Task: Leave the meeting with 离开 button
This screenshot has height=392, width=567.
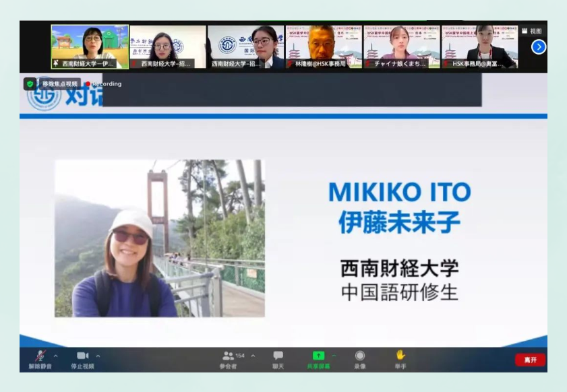Action: [530, 360]
